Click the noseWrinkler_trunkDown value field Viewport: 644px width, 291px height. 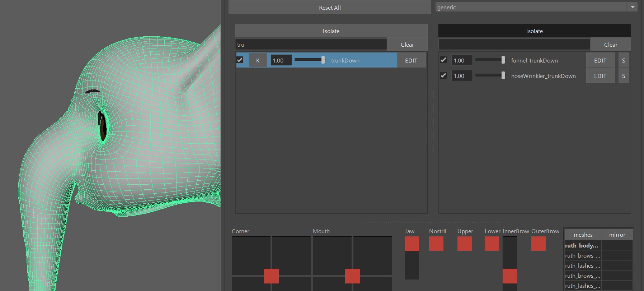[461, 76]
